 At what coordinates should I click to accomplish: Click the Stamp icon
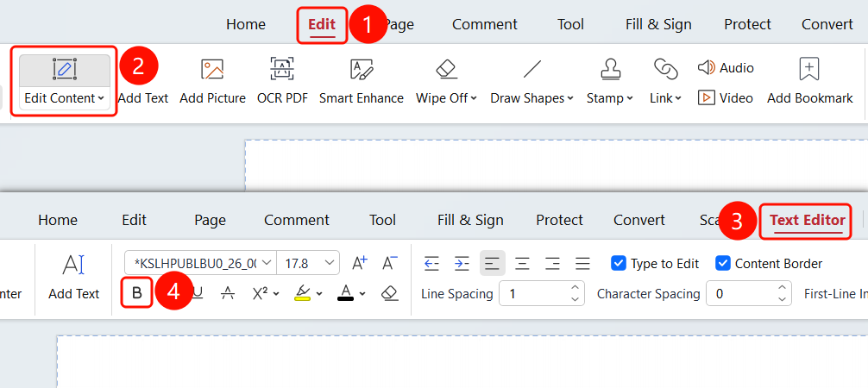(610, 69)
